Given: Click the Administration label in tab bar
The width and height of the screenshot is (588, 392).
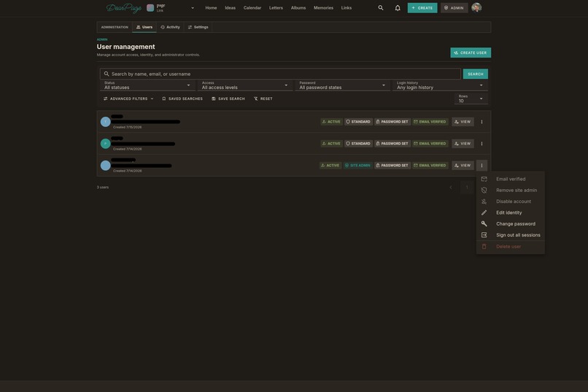Looking at the screenshot, I should [115, 27].
